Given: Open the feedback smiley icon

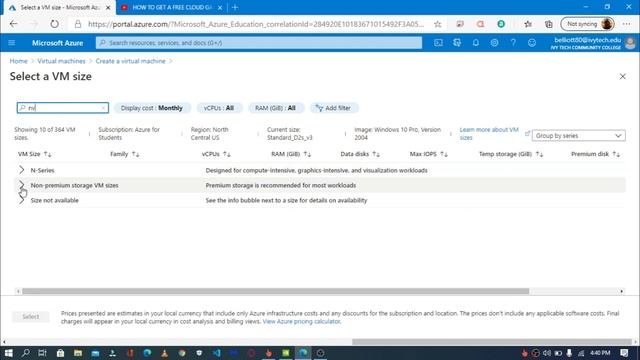Looking at the screenshot, I should (x=532, y=43).
